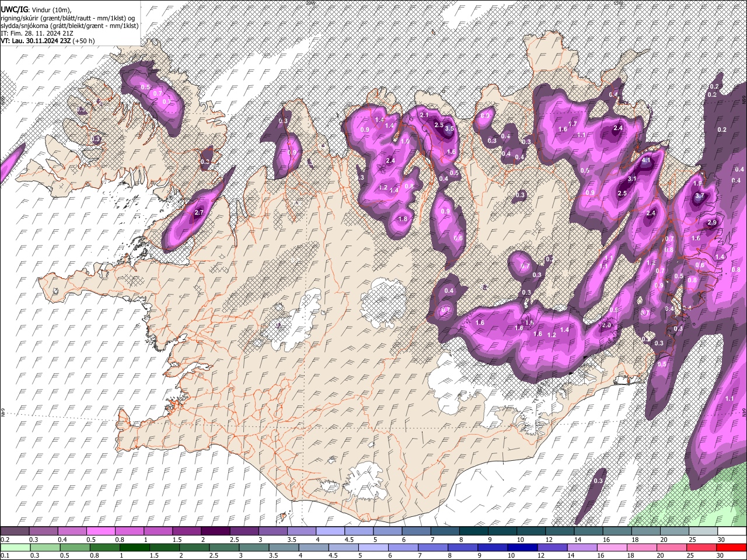Click the VT: Lau. 30.11.2024 23Z line

[35, 41]
